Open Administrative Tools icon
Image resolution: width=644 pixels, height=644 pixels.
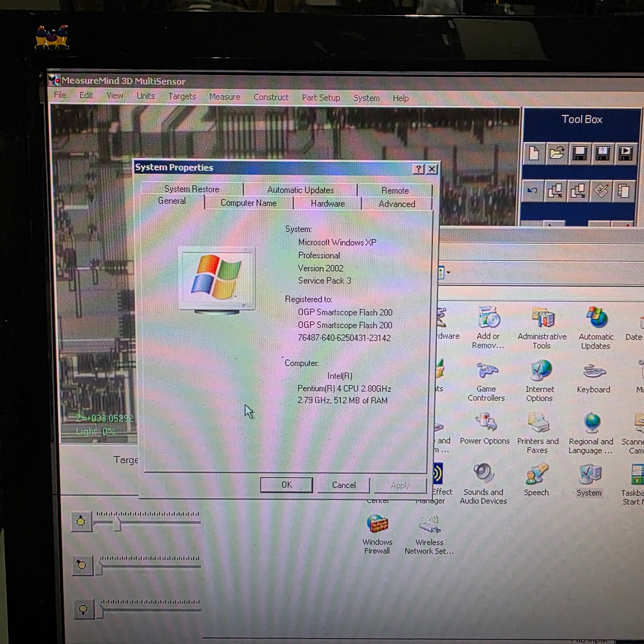(x=542, y=328)
